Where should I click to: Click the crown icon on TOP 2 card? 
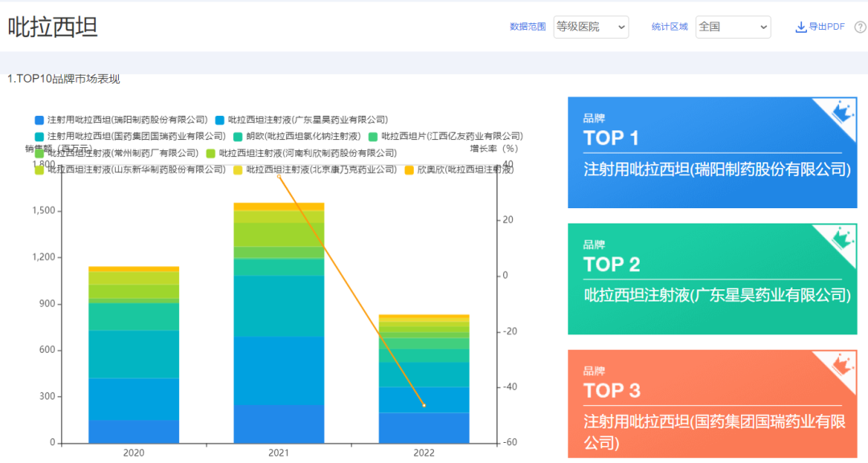click(x=841, y=237)
